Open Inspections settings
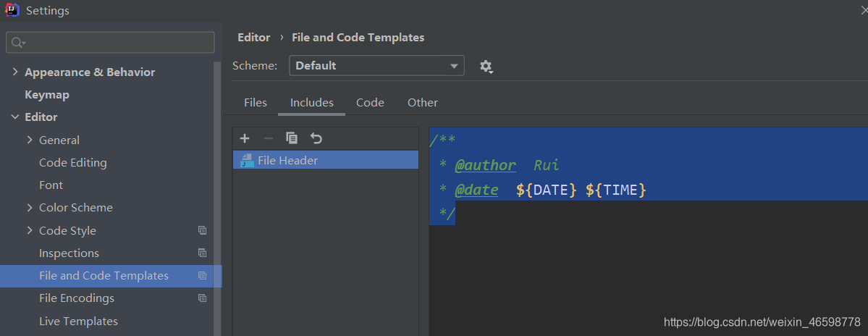The height and width of the screenshot is (336, 868). pyautogui.click(x=69, y=253)
